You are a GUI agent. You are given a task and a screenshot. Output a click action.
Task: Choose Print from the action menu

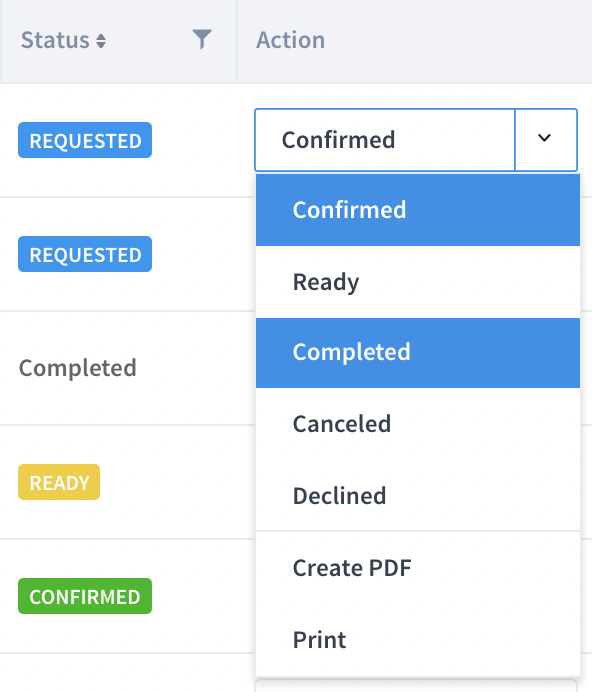coord(418,640)
